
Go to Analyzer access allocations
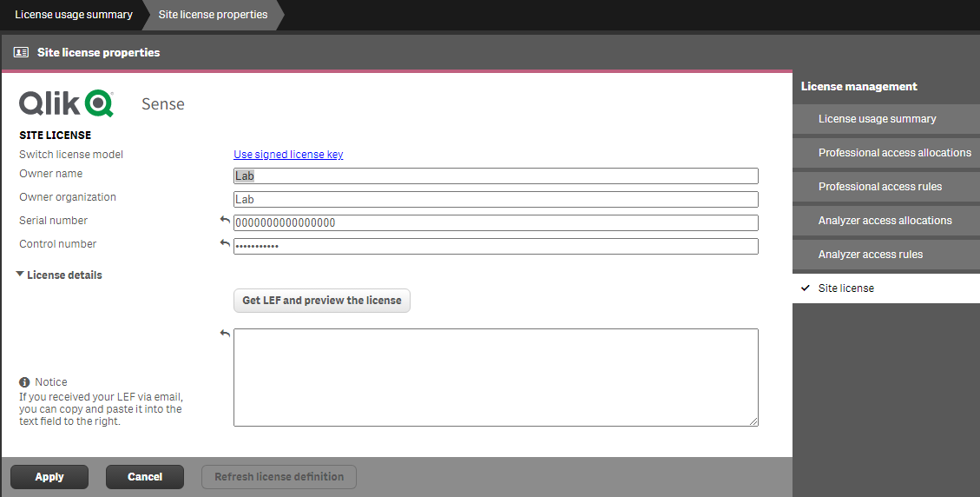tap(885, 221)
